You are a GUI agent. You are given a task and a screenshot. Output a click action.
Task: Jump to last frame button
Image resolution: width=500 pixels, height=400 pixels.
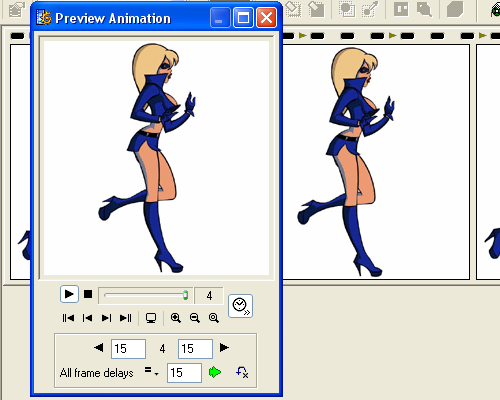point(126,318)
